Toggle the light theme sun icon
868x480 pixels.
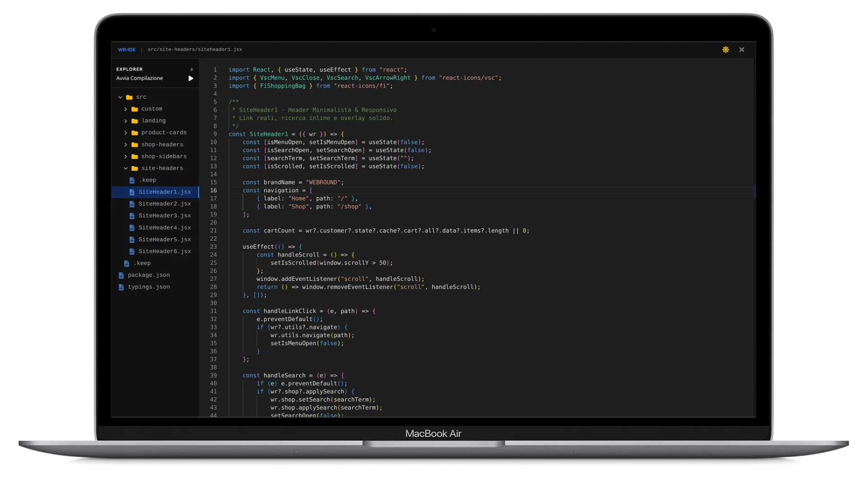click(725, 50)
